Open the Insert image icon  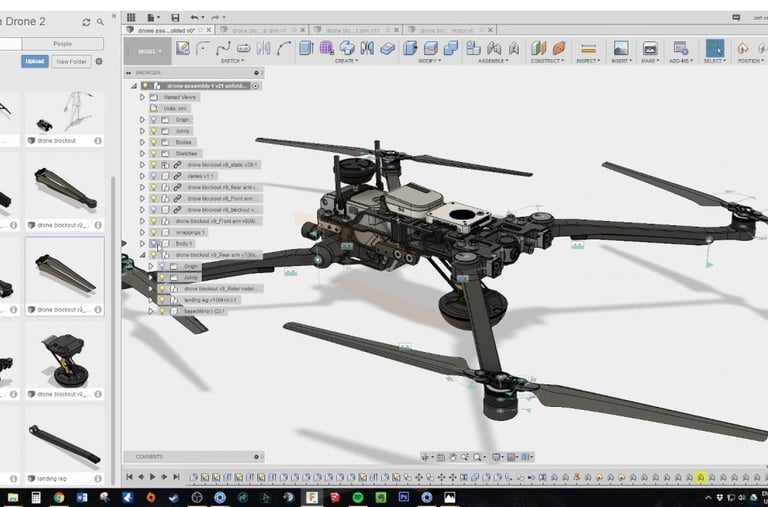(x=621, y=48)
